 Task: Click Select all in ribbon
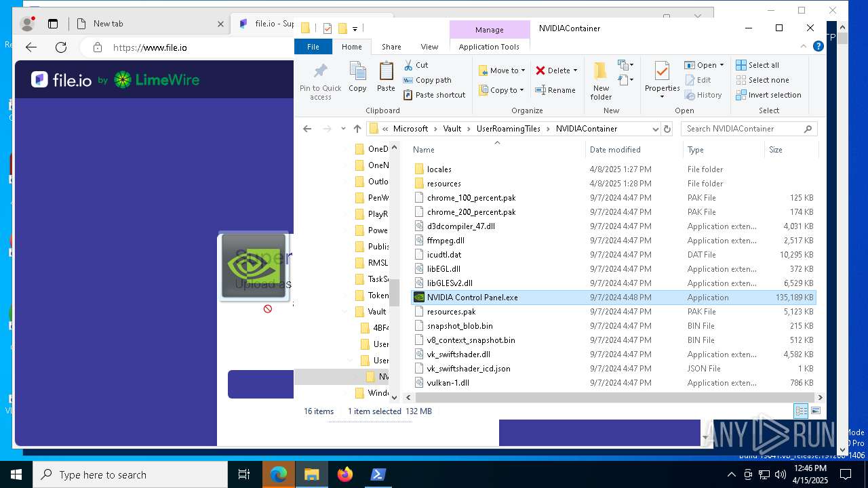tap(758, 65)
